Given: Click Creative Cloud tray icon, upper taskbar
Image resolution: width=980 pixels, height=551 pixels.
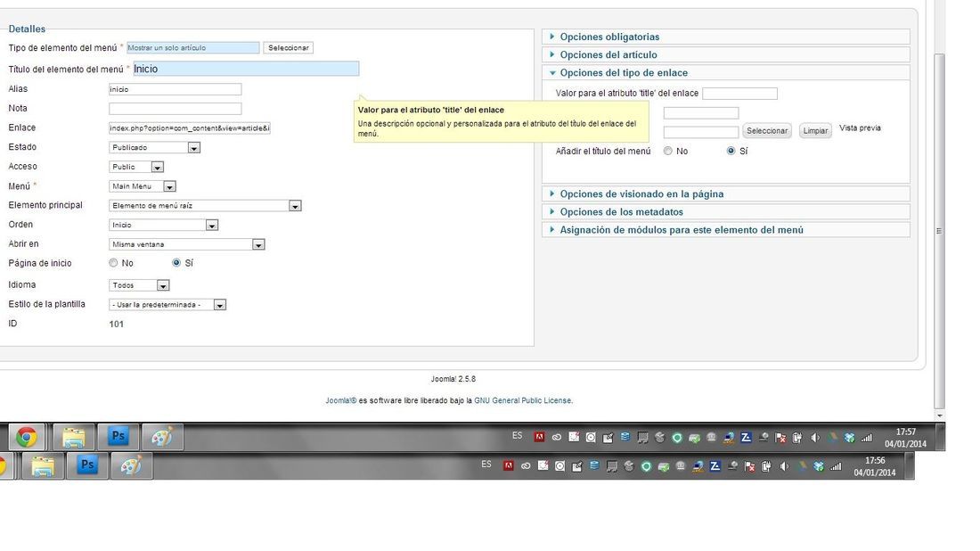Looking at the screenshot, I should point(556,437).
